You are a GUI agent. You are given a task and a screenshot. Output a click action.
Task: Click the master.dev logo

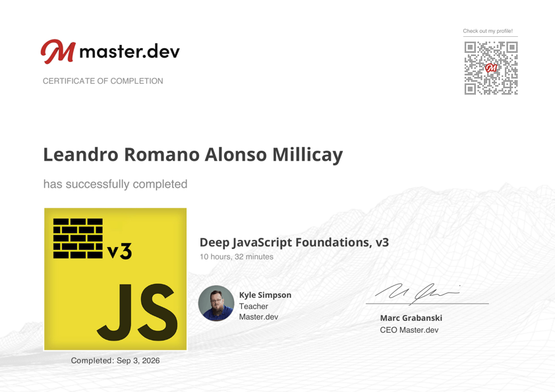(x=110, y=51)
